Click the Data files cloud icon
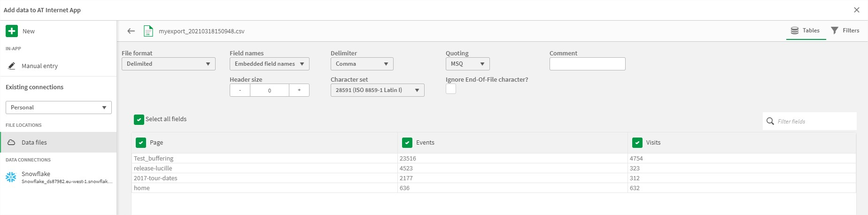868x215 pixels. [12, 142]
